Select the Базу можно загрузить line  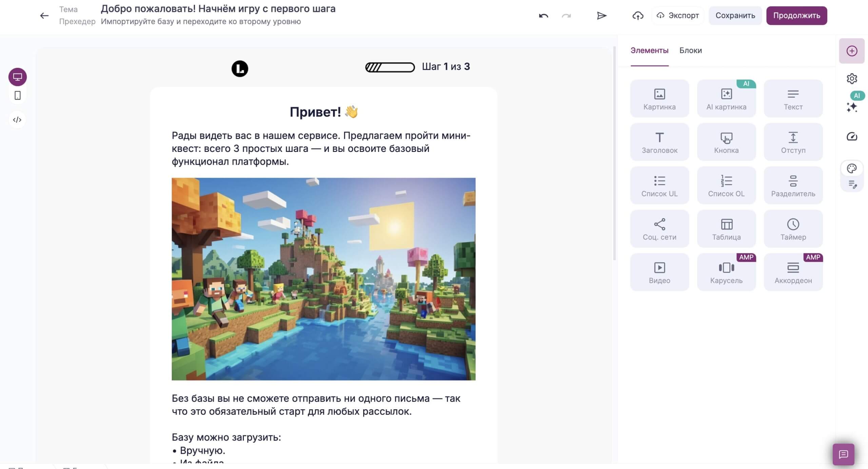(226, 437)
